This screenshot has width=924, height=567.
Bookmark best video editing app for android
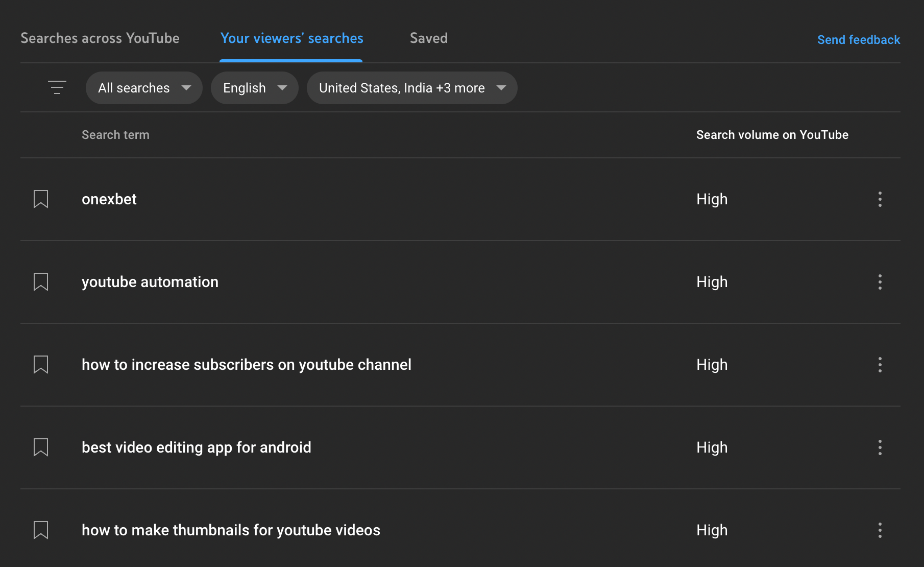41,447
